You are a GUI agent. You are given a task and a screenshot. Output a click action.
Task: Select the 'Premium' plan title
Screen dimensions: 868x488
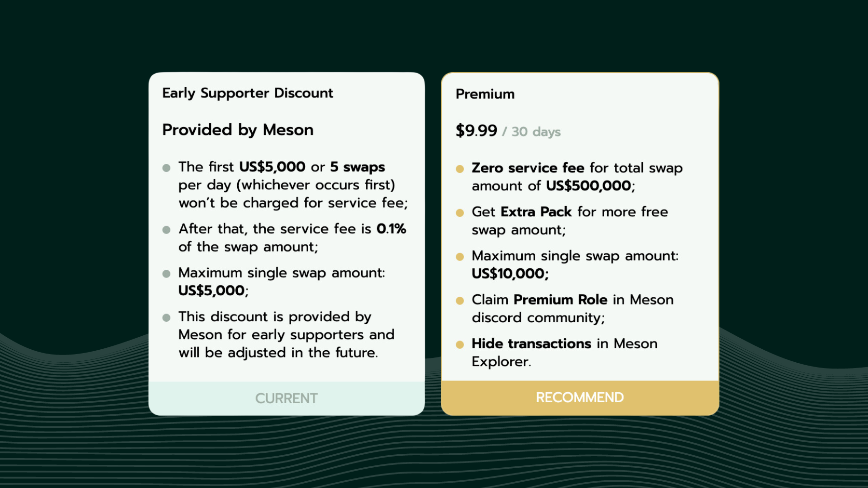(485, 94)
